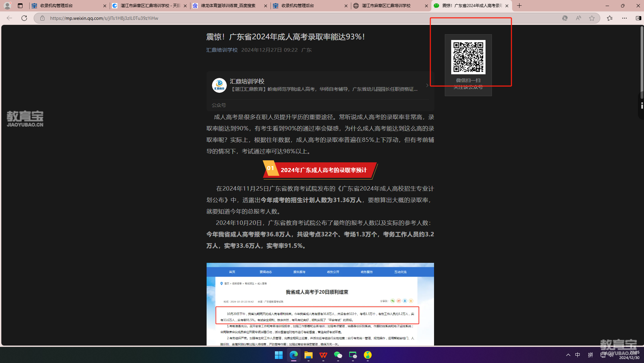The height and width of the screenshot is (363, 644).
Task: Switch to 维龙体育篮球训练营_百度搜索 tab
Action: point(230,6)
